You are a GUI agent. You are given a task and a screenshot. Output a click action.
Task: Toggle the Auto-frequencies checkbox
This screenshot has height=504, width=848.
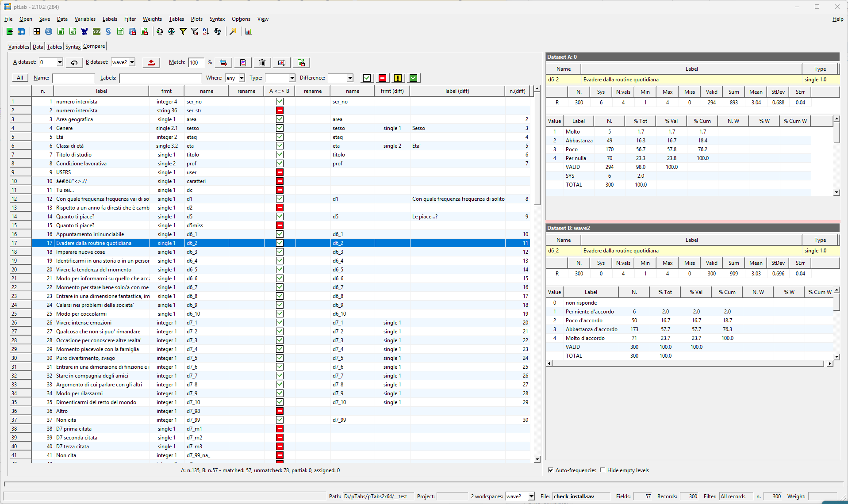(x=551, y=470)
